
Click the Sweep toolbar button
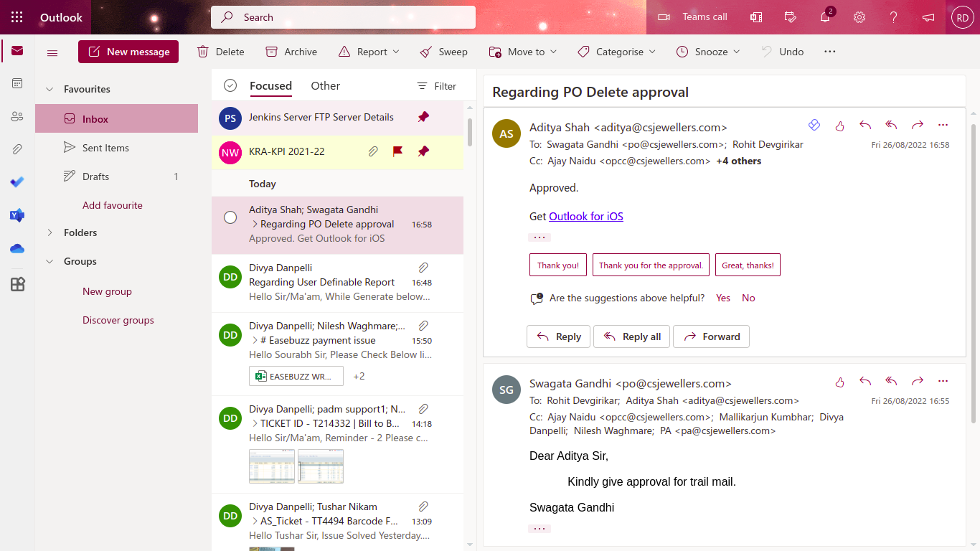coord(443,52)
